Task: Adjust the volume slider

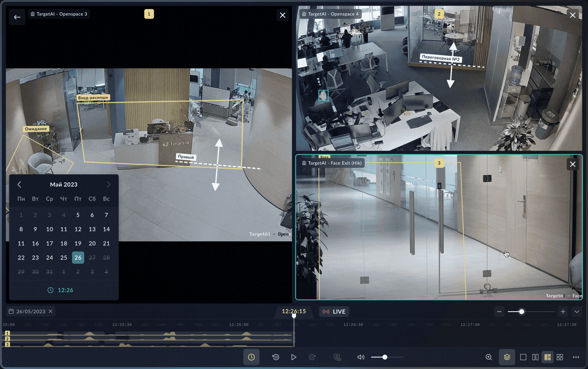Action: (385, 357)
